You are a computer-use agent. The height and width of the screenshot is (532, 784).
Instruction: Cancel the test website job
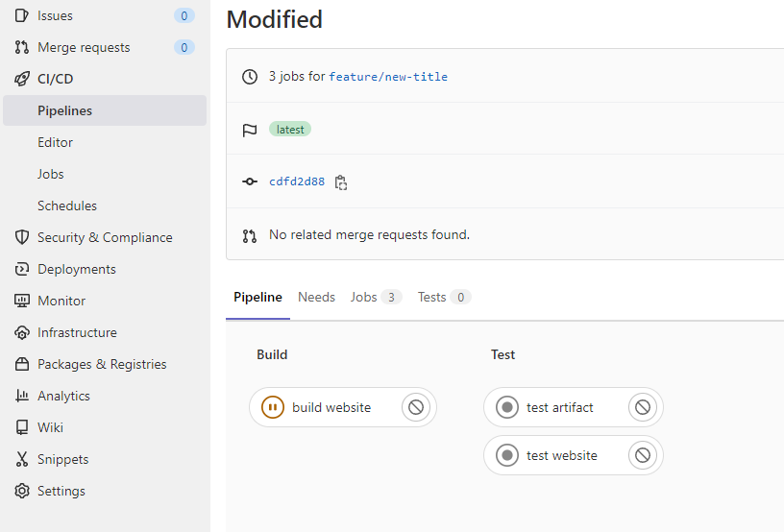pyautogui.click(x=642, y=455)
